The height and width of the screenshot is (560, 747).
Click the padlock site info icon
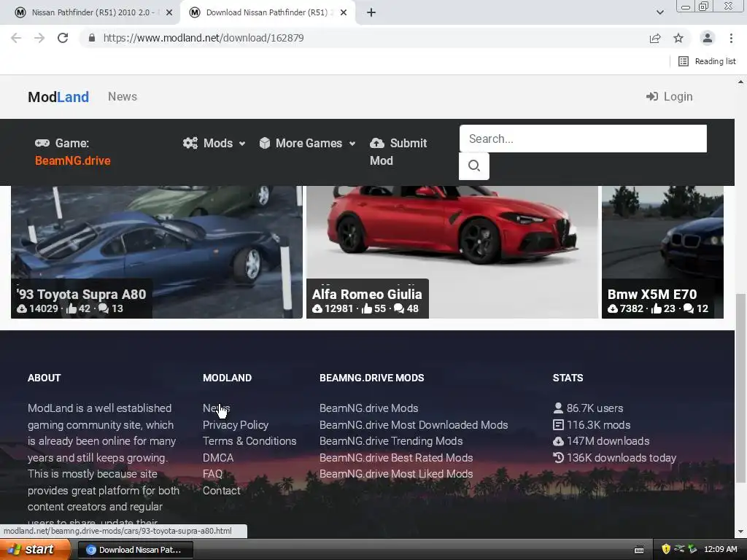coord(92,38)
